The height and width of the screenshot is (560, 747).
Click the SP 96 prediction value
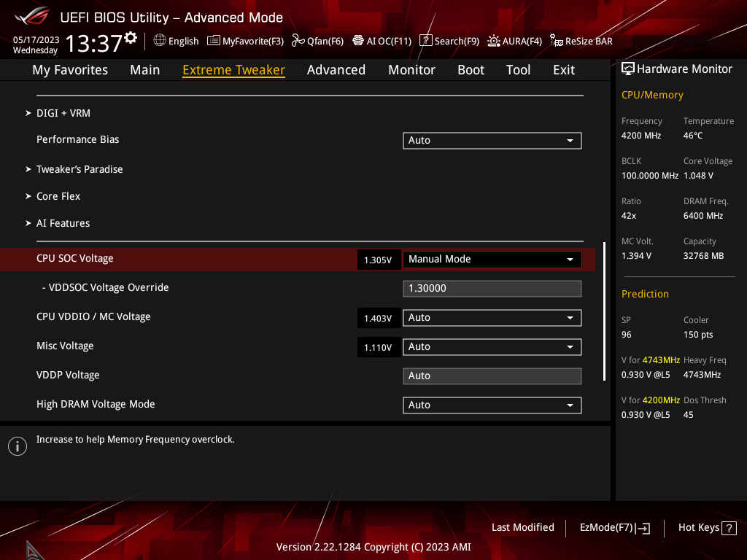[626, 335]
